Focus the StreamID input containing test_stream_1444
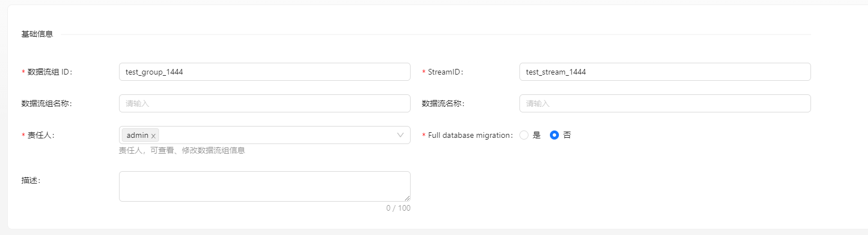This screenshot has width=868, height=235. tap(664, 72)
